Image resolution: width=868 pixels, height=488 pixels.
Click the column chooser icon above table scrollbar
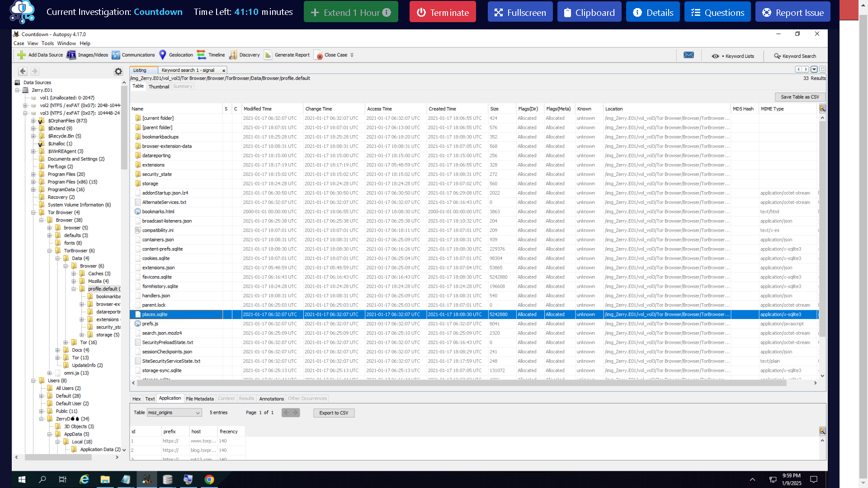(x=822, y=108)
